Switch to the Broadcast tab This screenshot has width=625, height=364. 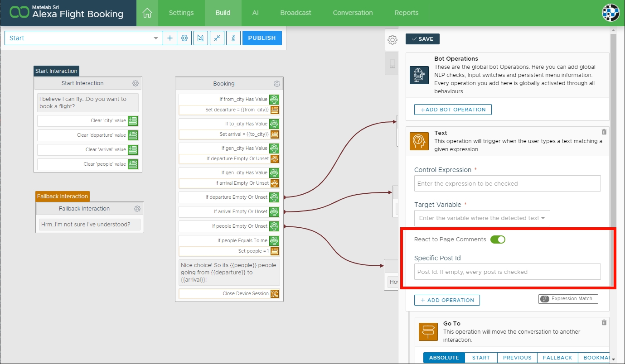[x=296, y=13]
